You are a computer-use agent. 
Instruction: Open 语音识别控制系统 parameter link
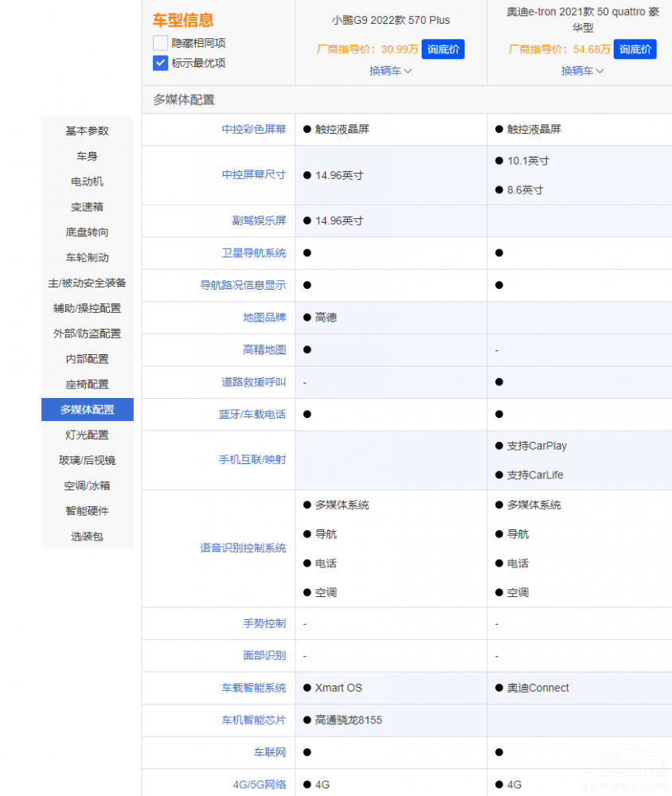(x=243, y=548)
